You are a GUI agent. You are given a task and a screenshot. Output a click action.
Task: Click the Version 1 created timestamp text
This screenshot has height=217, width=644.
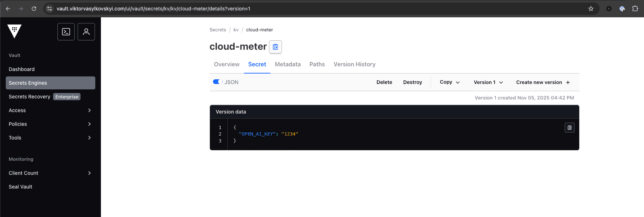524,98
